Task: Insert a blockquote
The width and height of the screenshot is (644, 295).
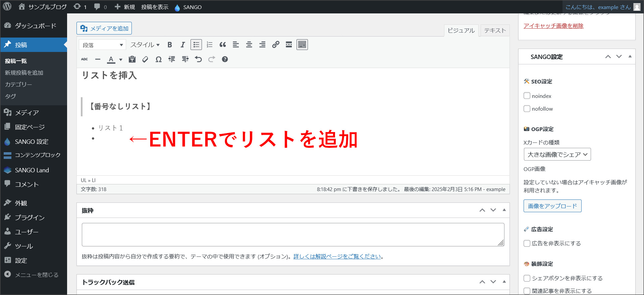Action: [223, 45]
